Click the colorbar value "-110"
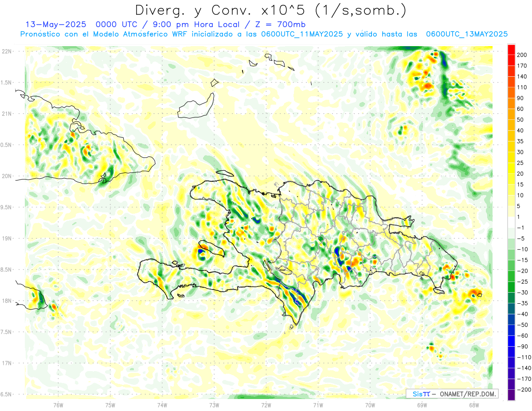This screenshot has height=411, width=532. pyautogui.click(x=524, y=357)
